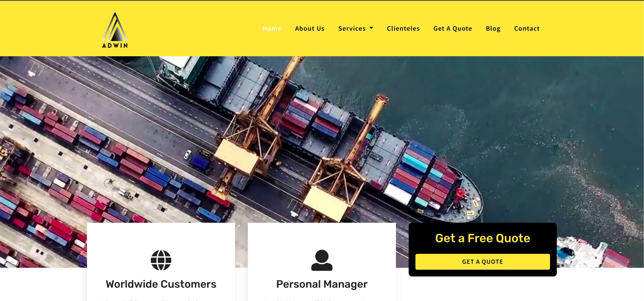The width and height of the screenshot is (644, 301).
Task: Click the Worldwide Customers card
Action: [x=161, y=262]
